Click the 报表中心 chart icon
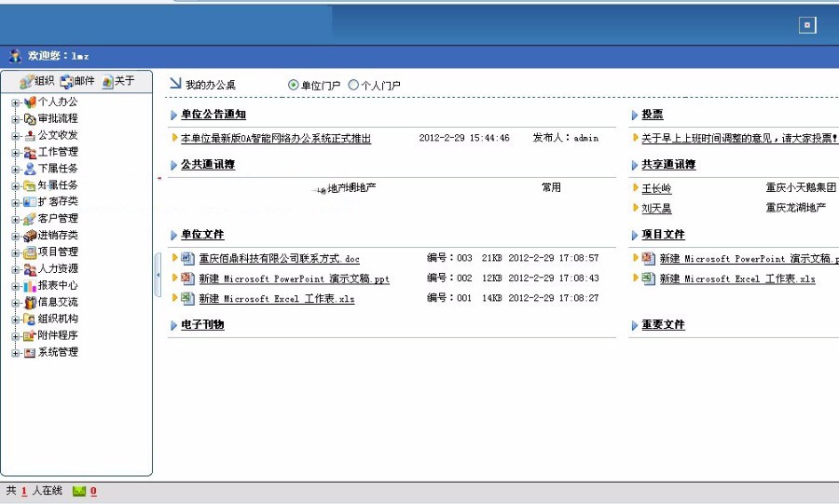This screenshot has height=504, width=839. 30,285
